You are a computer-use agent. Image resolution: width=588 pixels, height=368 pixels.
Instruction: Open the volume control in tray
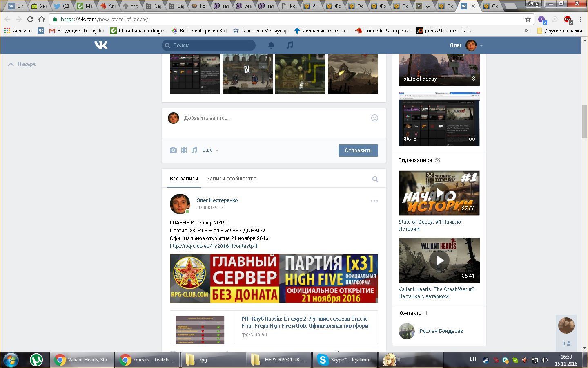click(545, 360)
